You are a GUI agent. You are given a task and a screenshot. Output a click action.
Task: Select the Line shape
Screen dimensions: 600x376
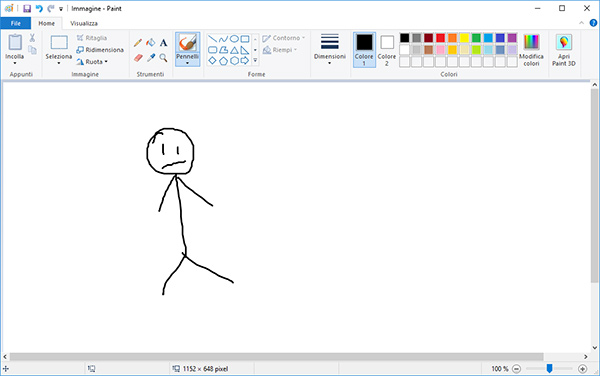coord(212,39)
